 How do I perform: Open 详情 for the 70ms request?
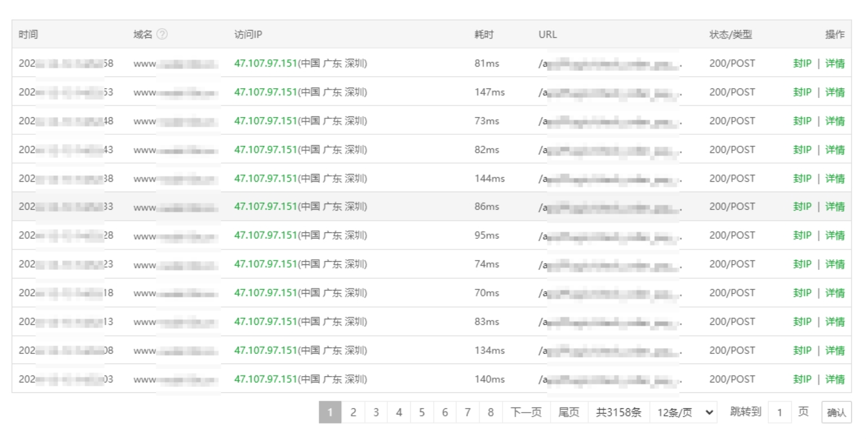tap(835, 293)
